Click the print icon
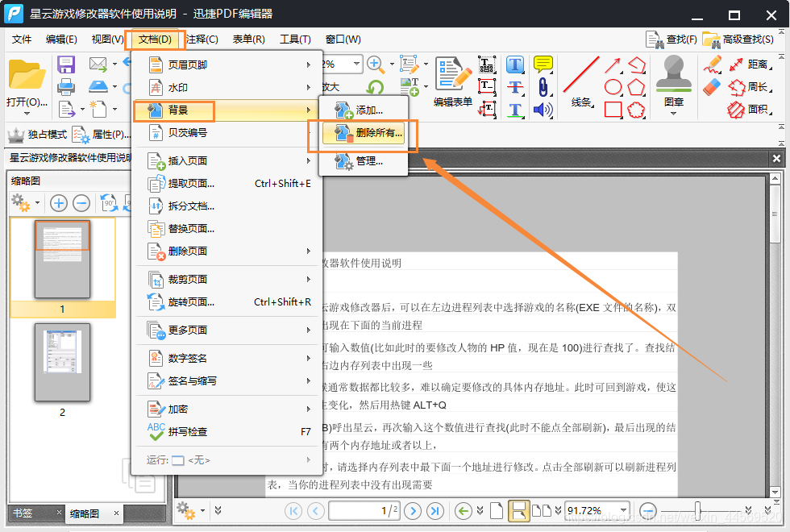This screenshot has height=532, width=790. 66,87
